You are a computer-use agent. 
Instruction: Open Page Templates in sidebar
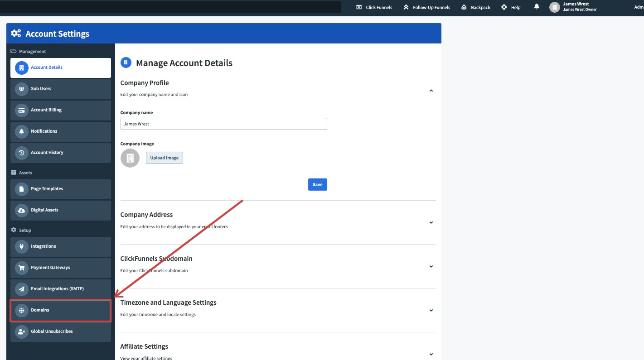(x=61, y=189)
